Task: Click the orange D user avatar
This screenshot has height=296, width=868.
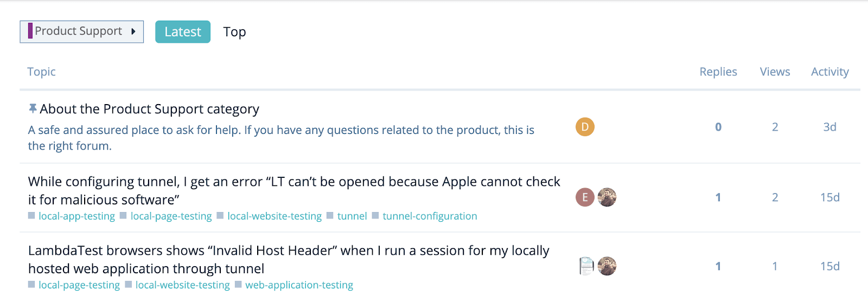Action: tap(585, 127)
